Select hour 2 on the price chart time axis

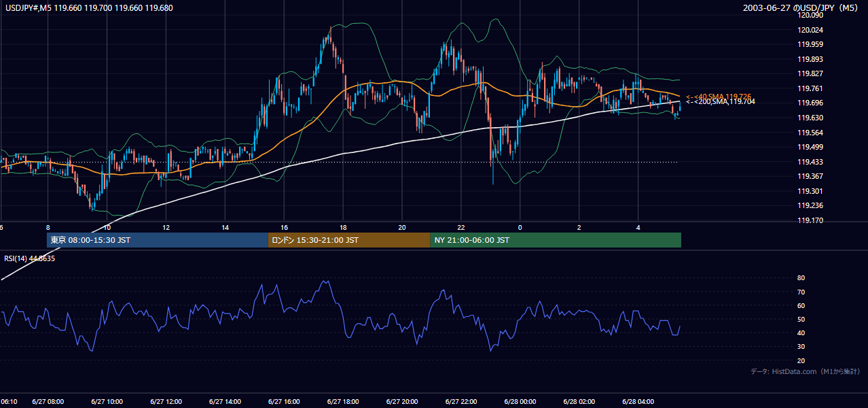pyautogui.click(x=579, y=227)
